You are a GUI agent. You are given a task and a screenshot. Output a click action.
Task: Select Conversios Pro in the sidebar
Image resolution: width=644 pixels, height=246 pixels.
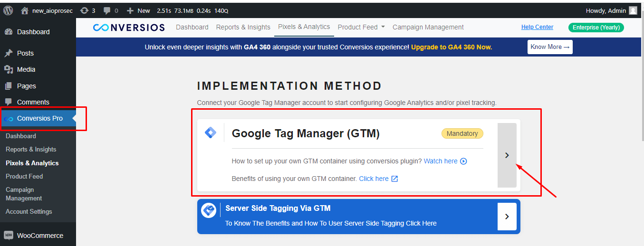[38, 118]
